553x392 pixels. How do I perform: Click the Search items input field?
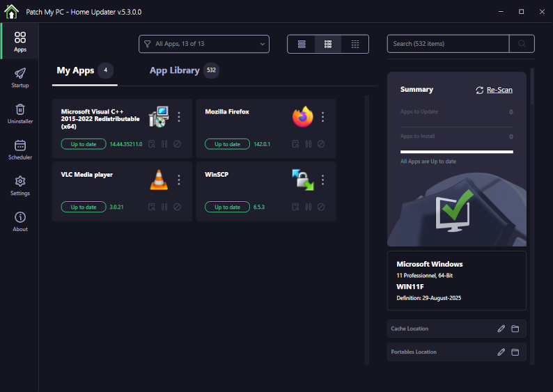coord(449,44)
